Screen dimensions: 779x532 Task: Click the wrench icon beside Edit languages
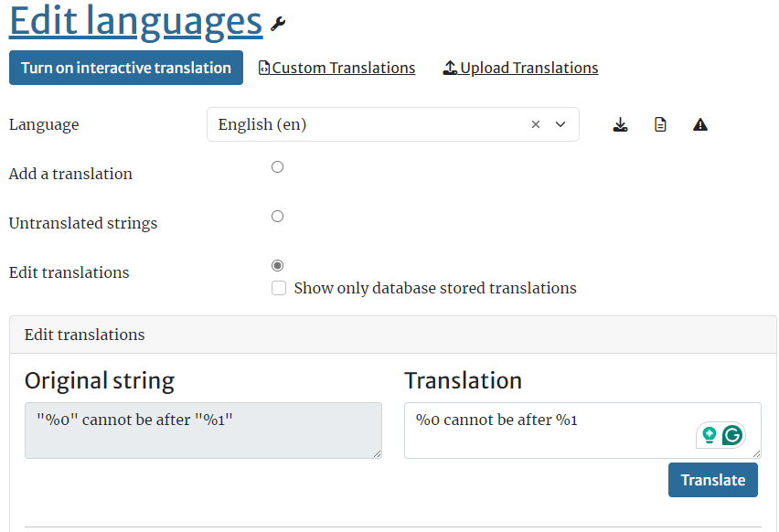coord(278,24)
